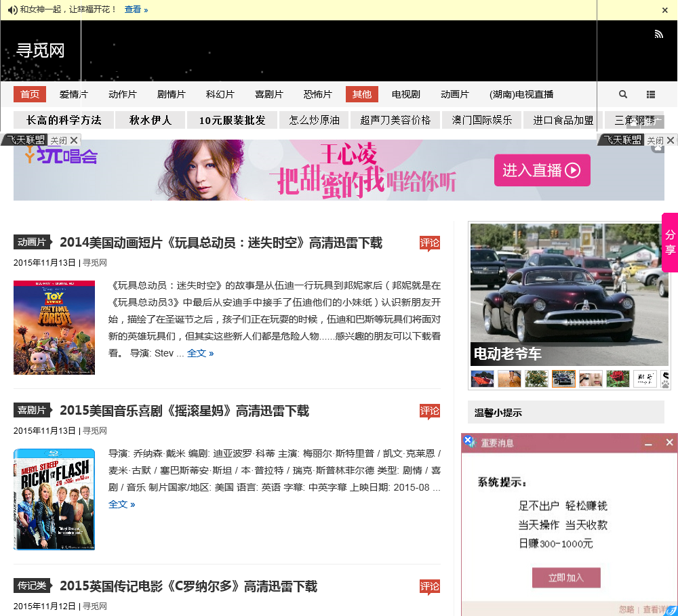Screen dimensions: 678x616
Task: Open the 剧情片 category
Action: (172, 94)
